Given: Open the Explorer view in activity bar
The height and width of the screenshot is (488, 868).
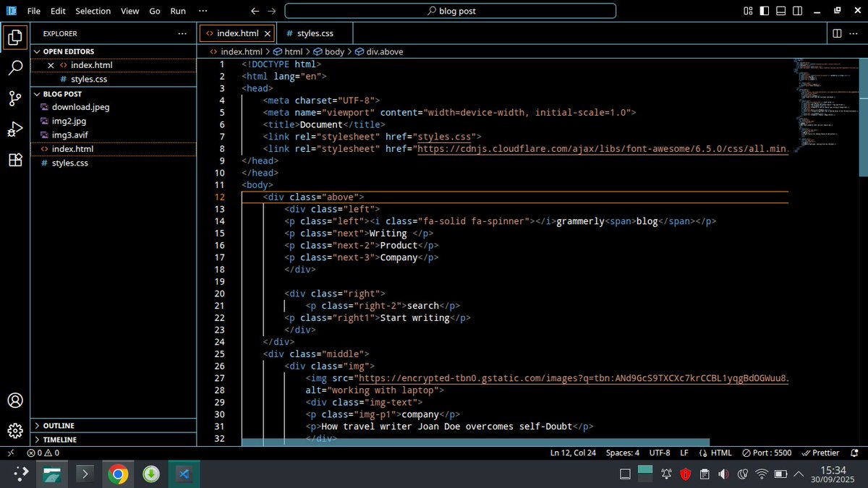Looking at the screenshot, I should (x=15, y=36).
